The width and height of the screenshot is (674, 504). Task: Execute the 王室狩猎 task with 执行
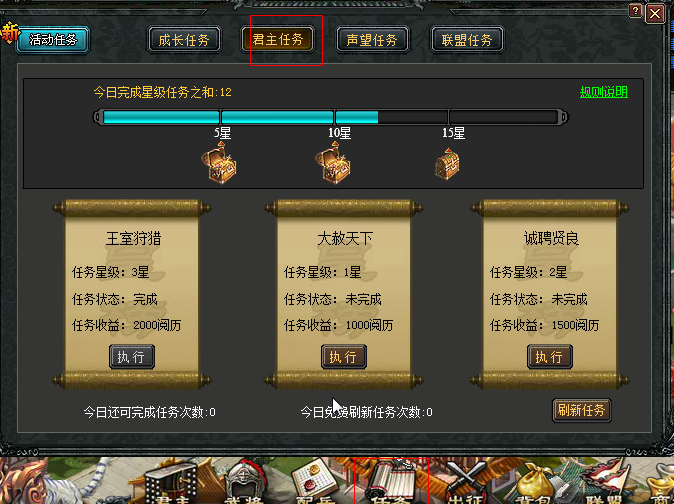(x=132, y=357)
